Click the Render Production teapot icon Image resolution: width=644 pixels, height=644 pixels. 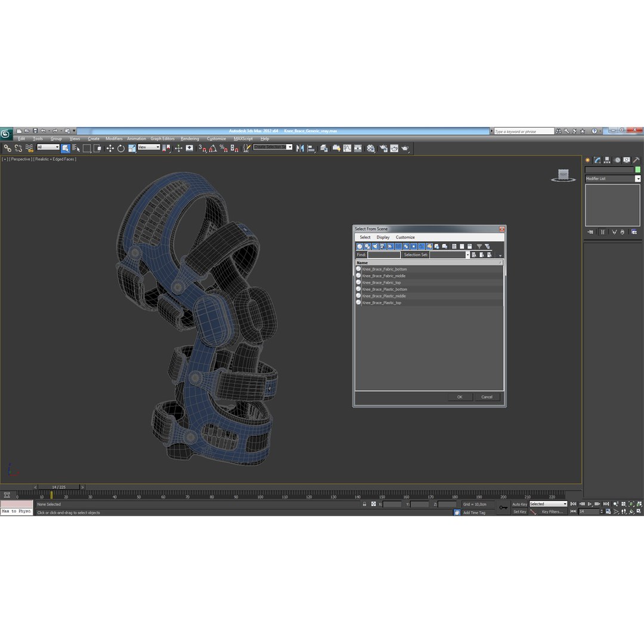[x=405, y=148]
